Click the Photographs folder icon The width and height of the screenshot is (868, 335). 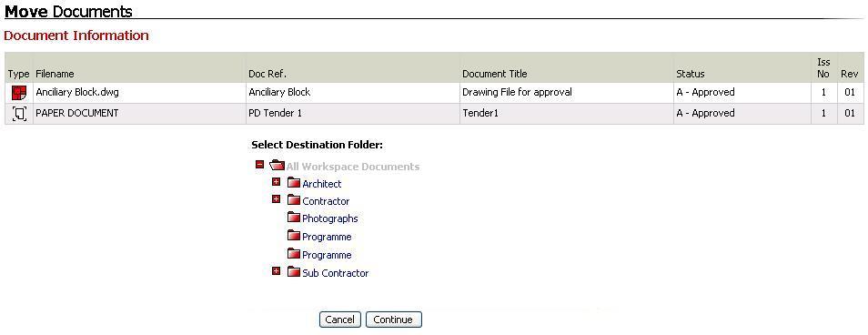[x=293, y=218]
